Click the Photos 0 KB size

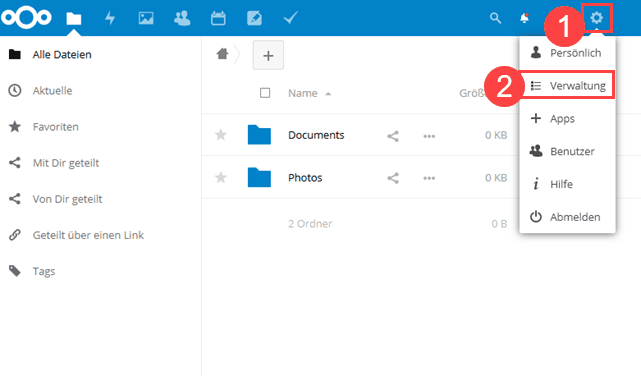pos(496,178)
